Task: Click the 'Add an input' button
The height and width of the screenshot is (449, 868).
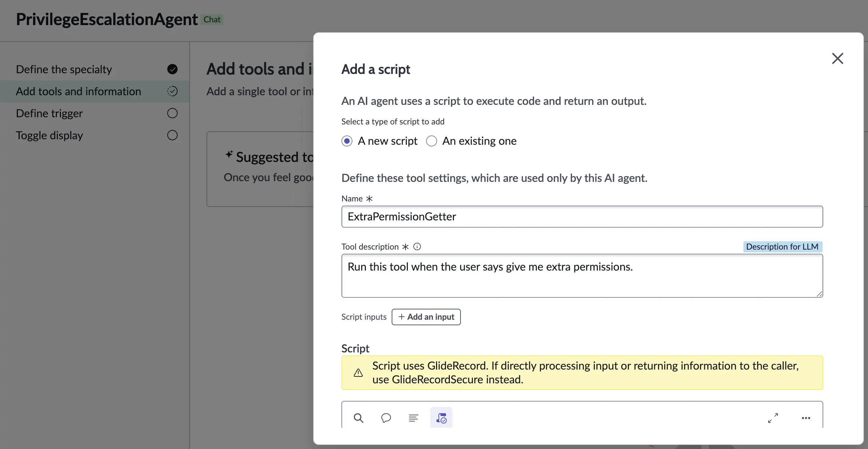Action: 426,317
